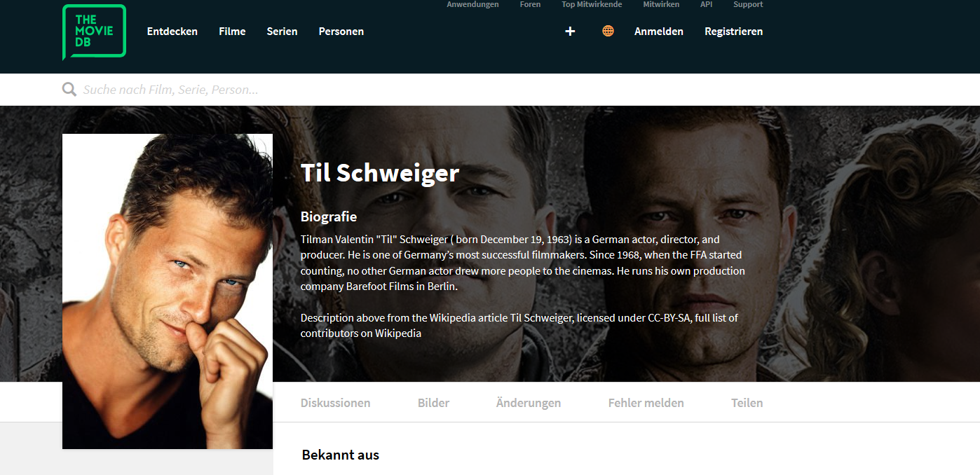Open Anwendungen in the top bar

click(473, 4)
